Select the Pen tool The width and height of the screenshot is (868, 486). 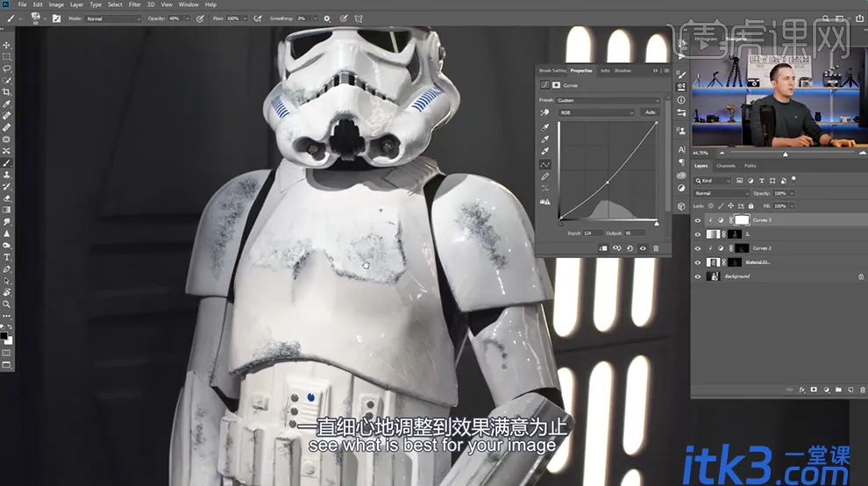coord(7,268)
